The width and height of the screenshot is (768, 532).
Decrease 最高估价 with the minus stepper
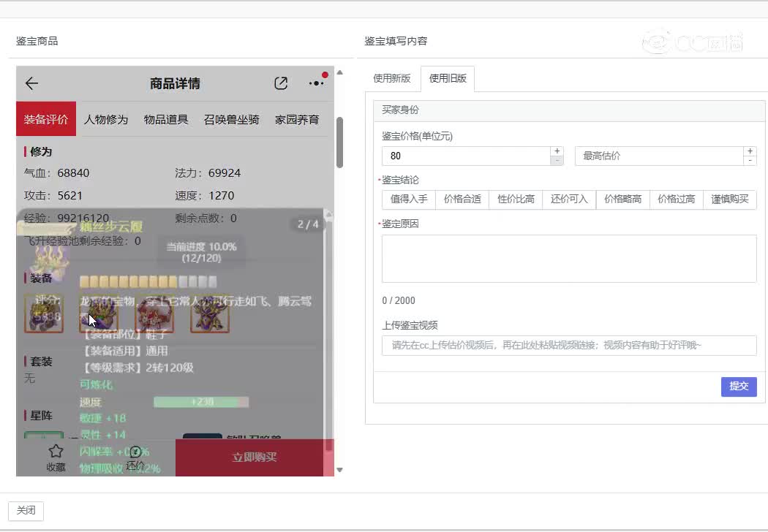[750, 160]
